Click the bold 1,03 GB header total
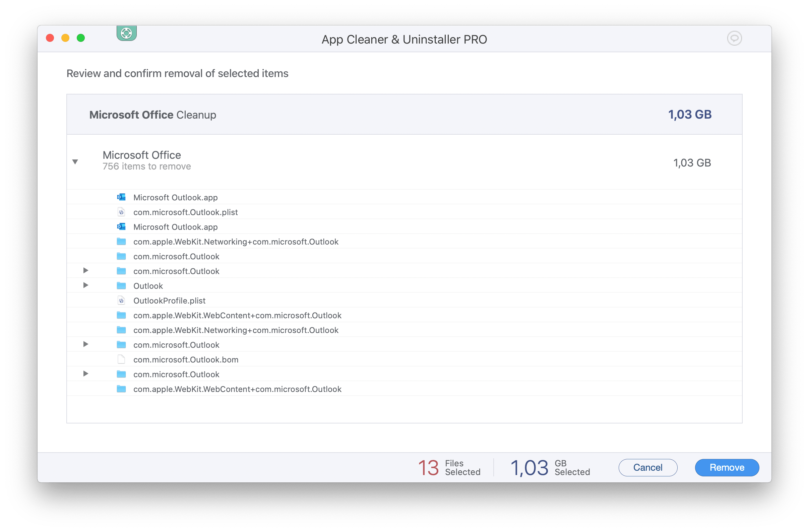The height and width of the screenshot is (532, 809). [x=690, y=115]
